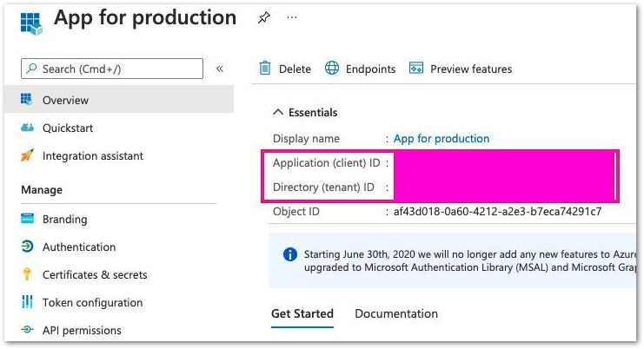
Task: Click the Branding card icon
Action: point(27,219)
